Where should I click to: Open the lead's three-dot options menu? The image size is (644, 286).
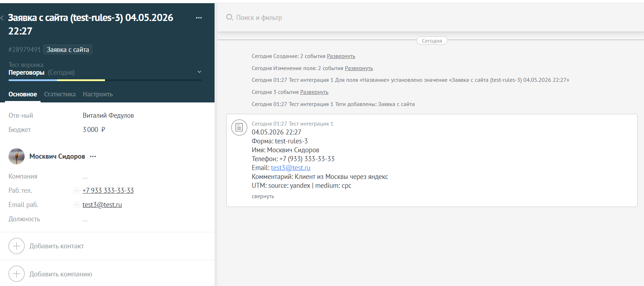[199, 18]
